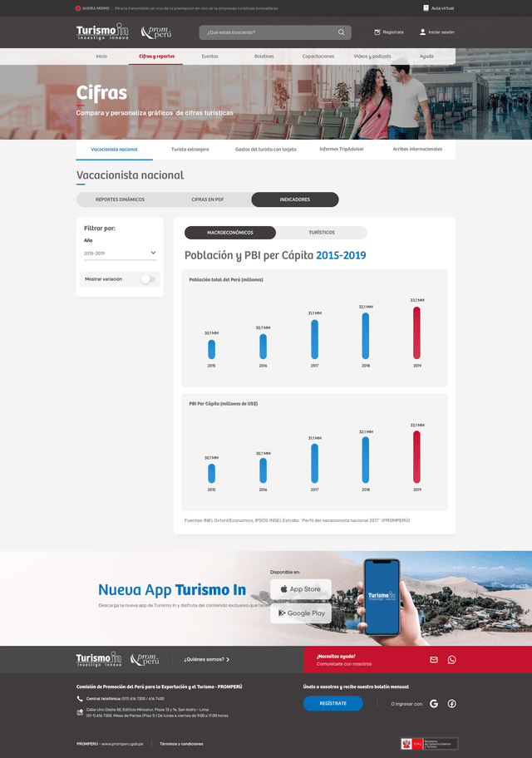Switch to the Turista extranjero tab
The image size is (532, 758).
tap(190, 150)
